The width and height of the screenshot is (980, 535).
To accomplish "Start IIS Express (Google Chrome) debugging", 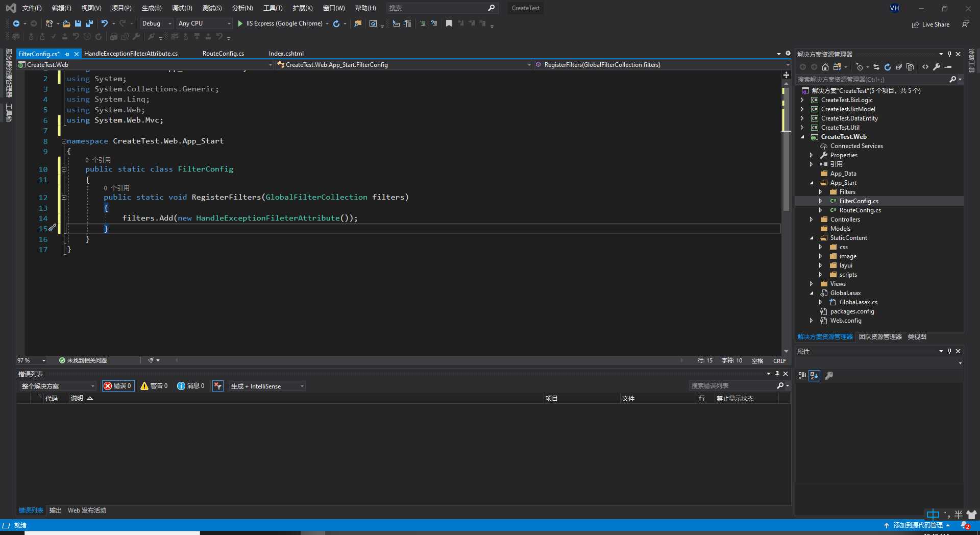I will [x=280, y=23].
